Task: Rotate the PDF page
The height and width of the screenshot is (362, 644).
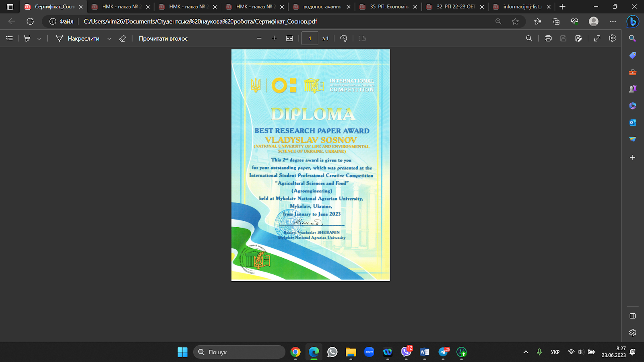Action: tap(343, 38)
